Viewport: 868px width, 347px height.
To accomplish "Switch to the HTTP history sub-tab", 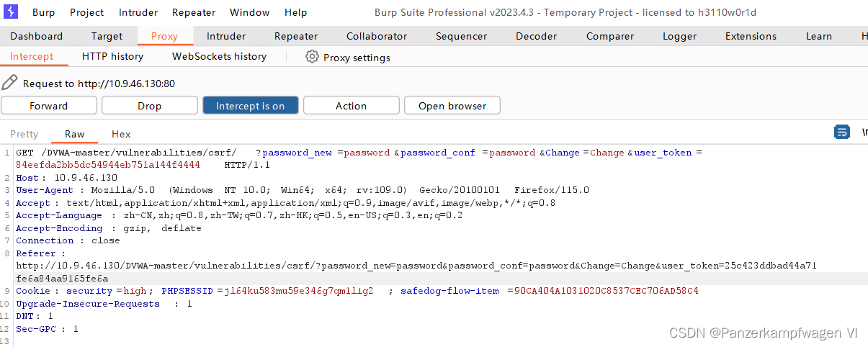I will (112, 56).
